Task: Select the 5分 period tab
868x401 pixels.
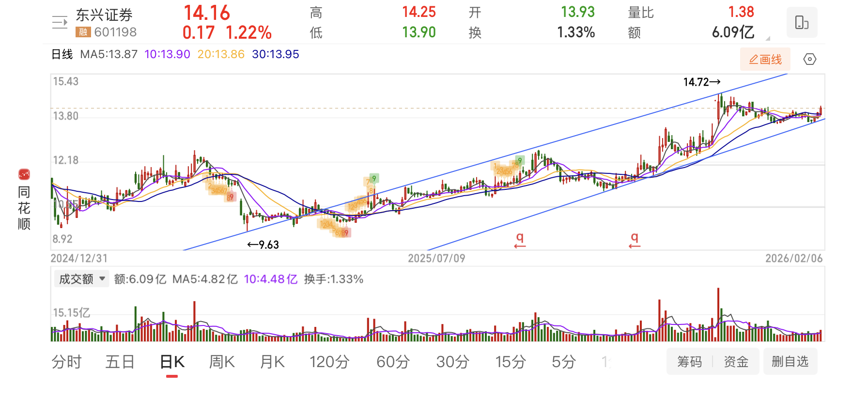Action: pos(563,362)
